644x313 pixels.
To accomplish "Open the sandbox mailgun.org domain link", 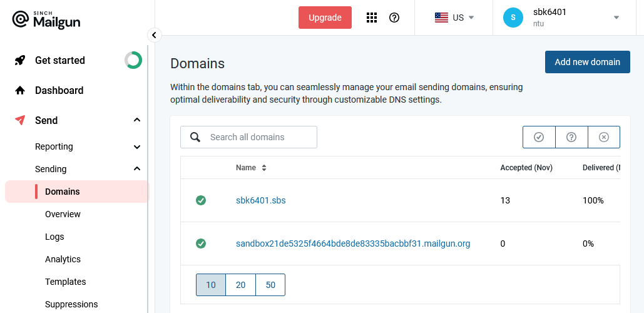I will pos(353,244).
